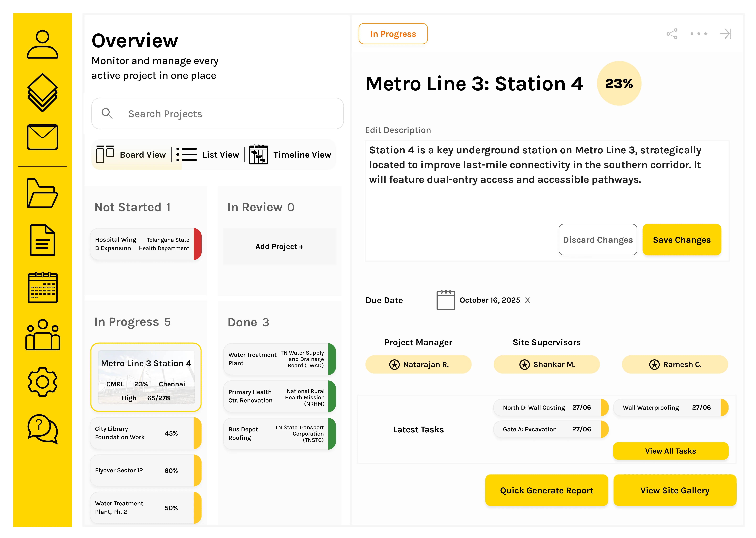Open the TWAD Water Treatment Plant card

[279, 359]
